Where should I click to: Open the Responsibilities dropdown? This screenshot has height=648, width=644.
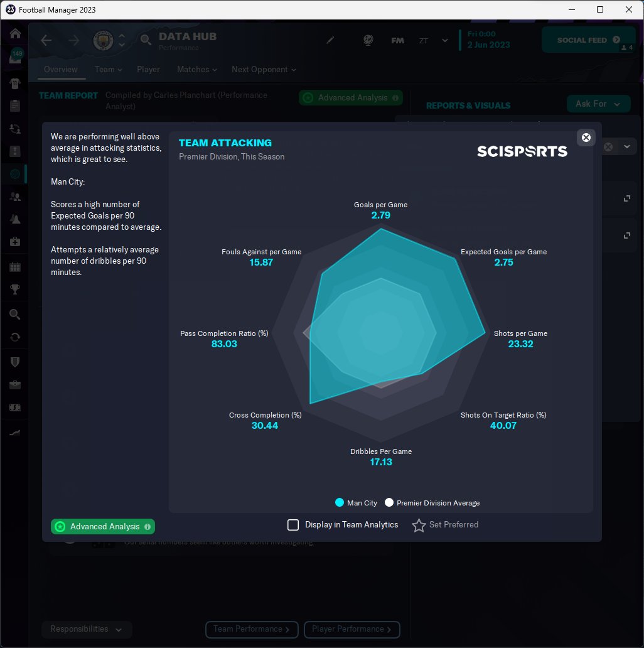[x=87, y=629]
